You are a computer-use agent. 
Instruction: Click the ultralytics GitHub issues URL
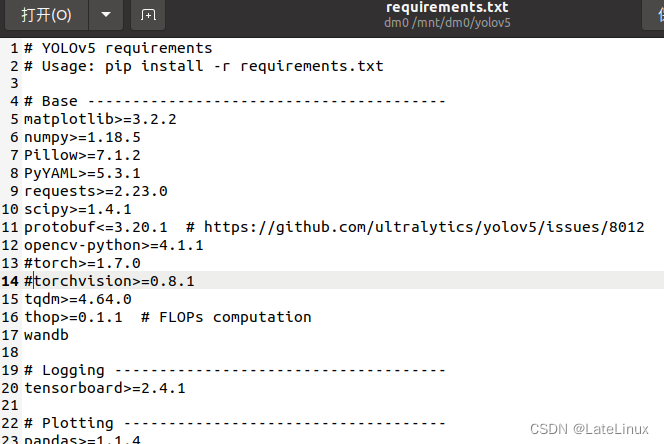pos(424,227)
